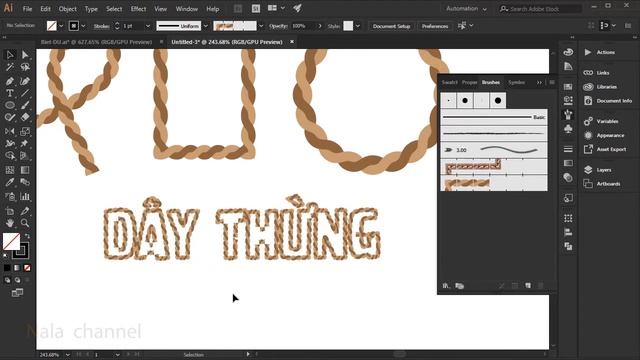Select the Magic Wand tool
Image resolution: width=640 pixels, height=360 pixels.
(x=10, y=67)
